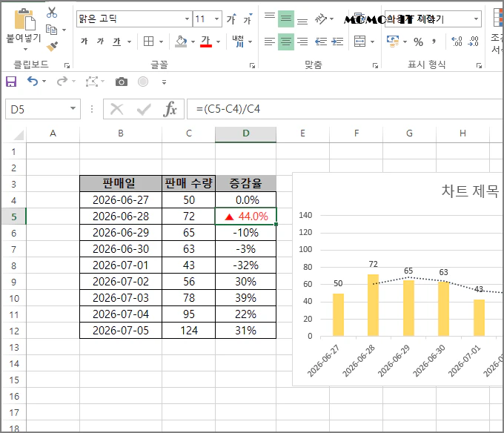Increase indent icon

coord(337,42)
